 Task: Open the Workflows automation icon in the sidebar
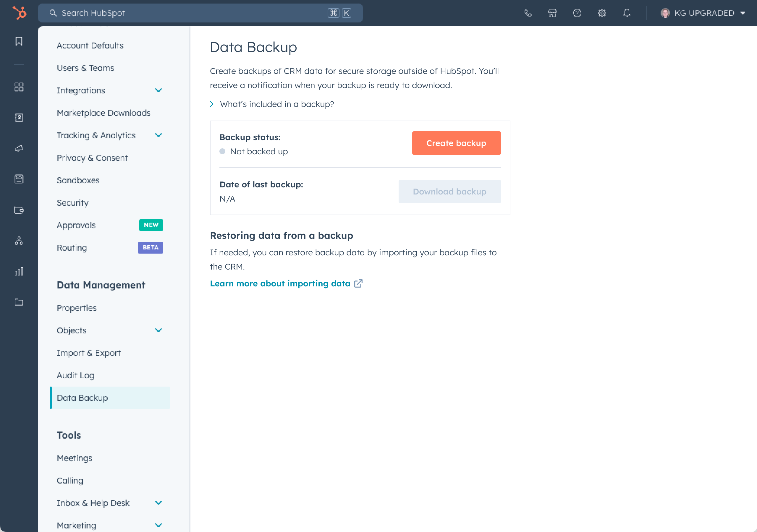pyautogui.click(x=19, y=241)
